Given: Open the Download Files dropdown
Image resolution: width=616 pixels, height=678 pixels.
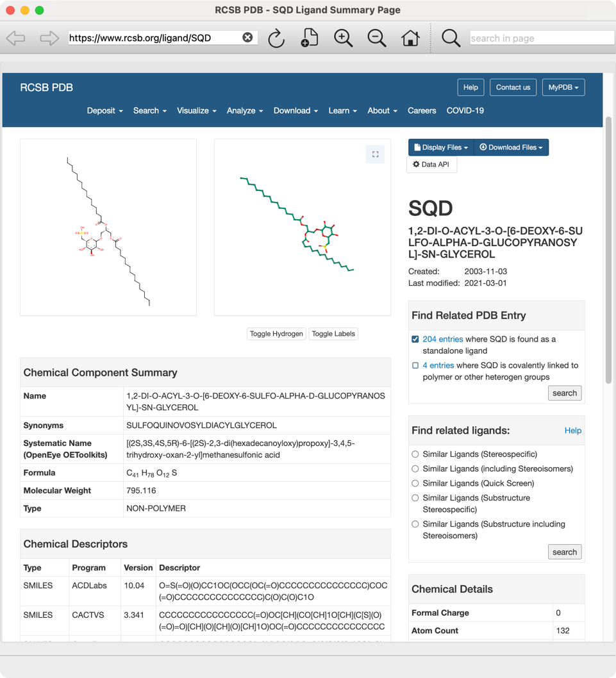Looking at the screenshot, I should point(511,147).
